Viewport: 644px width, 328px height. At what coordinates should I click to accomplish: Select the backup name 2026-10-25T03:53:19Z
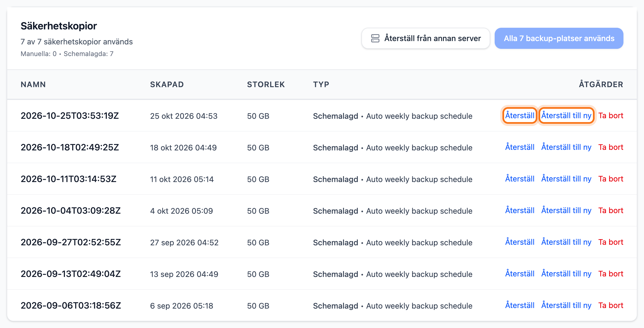pyautogui.click(x=70, y=116)
